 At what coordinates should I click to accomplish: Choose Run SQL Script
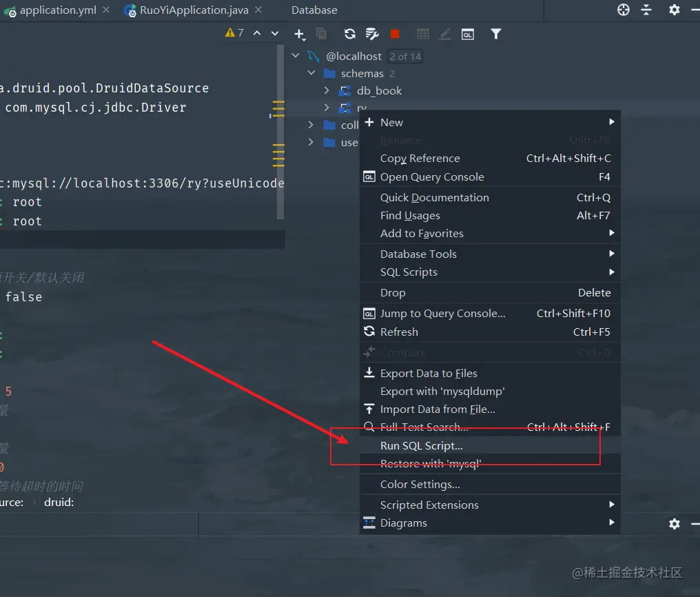click(x=490, y=445)
